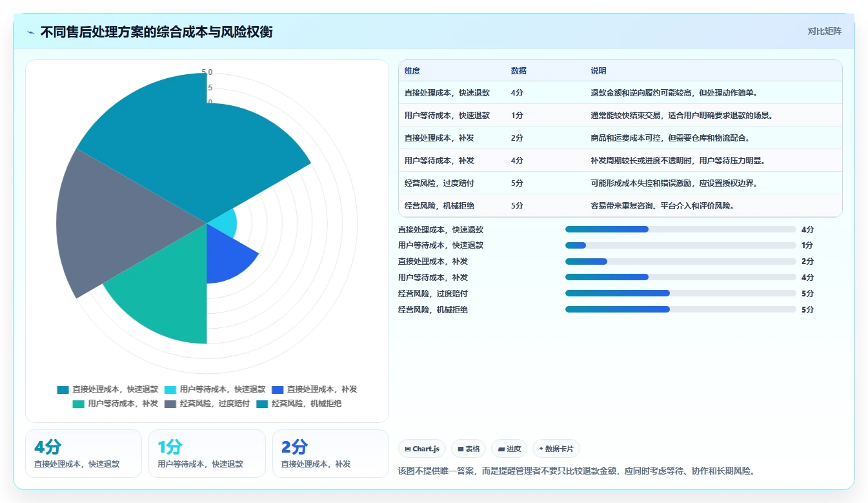Select the 维度 column header
Image resolution: width=868 pixels, height=503 pixels.
[412, 71]
